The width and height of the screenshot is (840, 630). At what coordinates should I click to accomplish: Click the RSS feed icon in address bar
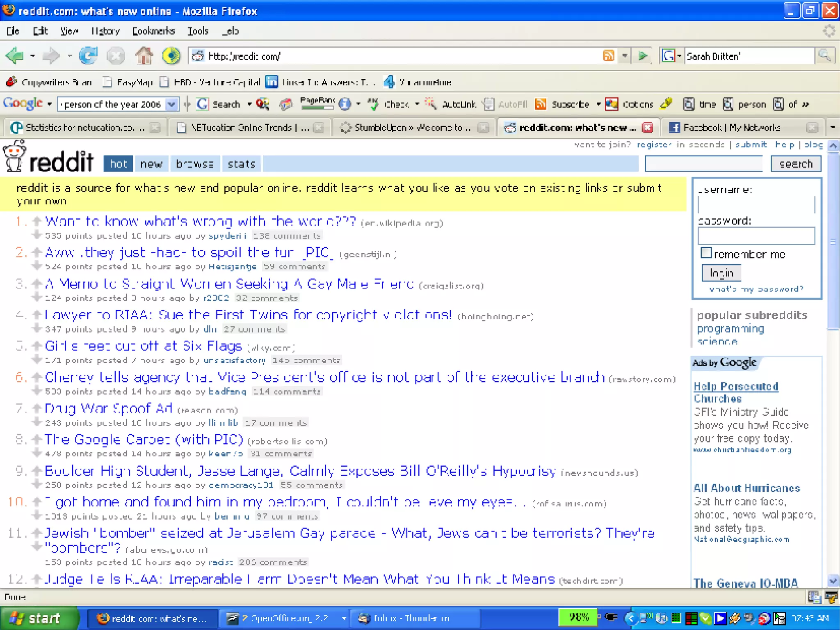609,55
